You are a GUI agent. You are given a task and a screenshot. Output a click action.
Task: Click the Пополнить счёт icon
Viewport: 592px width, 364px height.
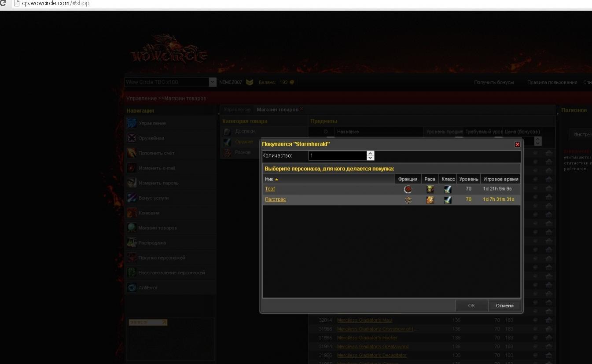point(132,153)
